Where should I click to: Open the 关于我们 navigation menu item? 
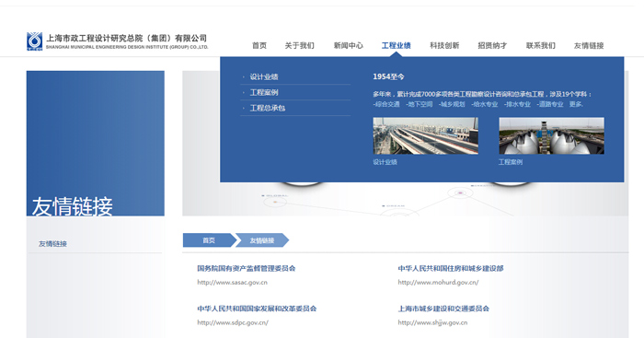coord(299,46)
